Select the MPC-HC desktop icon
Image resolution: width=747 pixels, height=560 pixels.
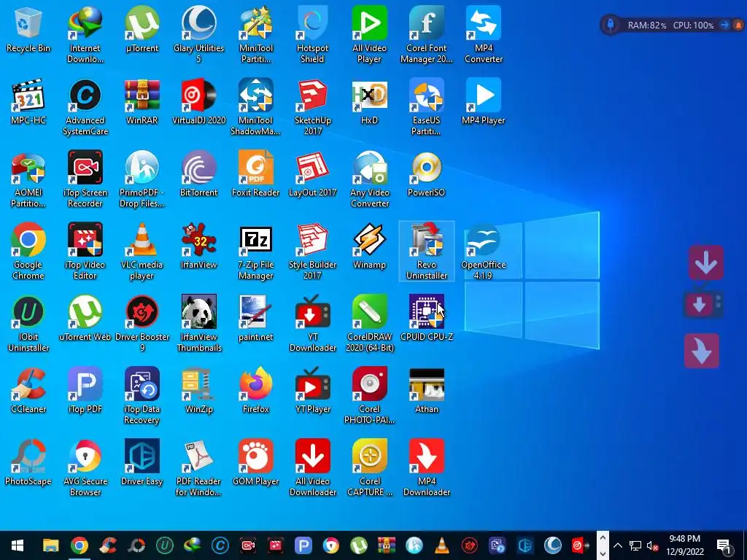point(28,102)
